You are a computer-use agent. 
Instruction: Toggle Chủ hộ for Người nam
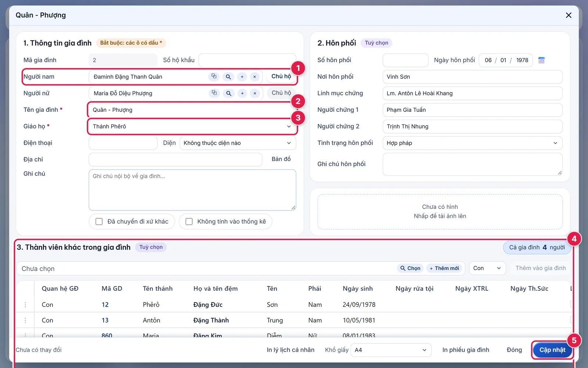click(281, 76)
